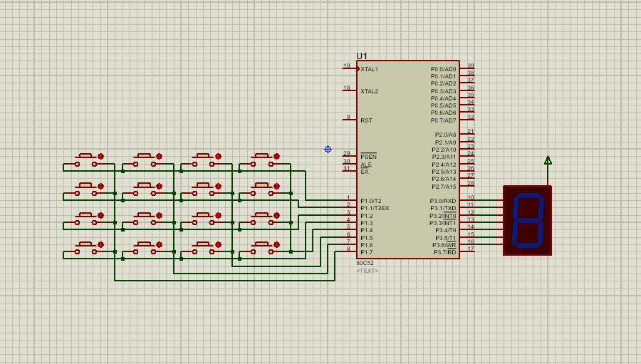
Task: Click the P1.5 pin label
Action: coord(367,238)
